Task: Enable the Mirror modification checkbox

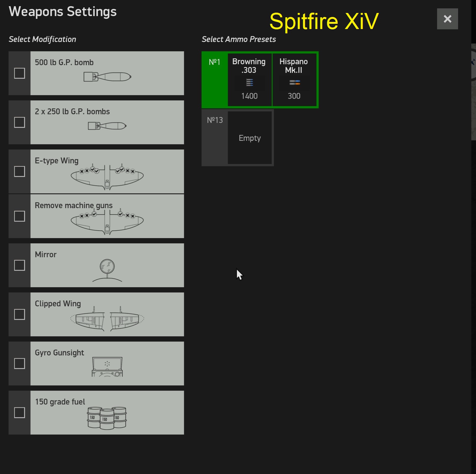Action: 19,265
